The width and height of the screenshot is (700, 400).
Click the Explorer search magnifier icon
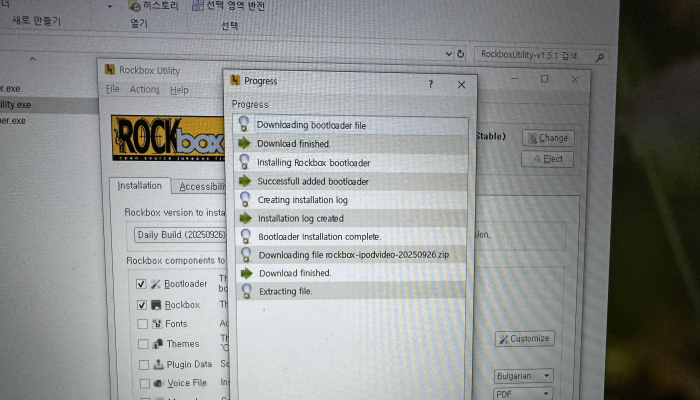click(x=600, y=57)
